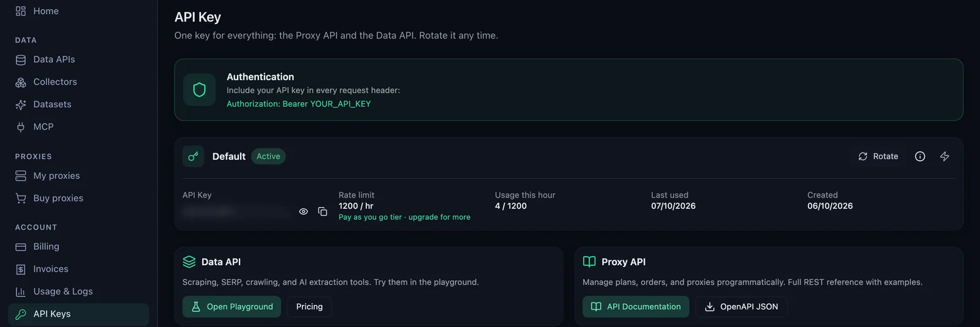980x327 pixels.
Task: Click the Data API layers icon
Action: [x=189, y=262]
